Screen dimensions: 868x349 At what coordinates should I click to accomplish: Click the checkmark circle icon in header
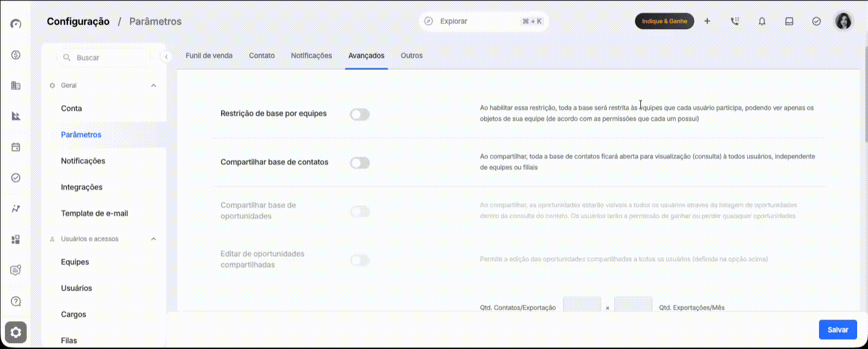(816, 21)
